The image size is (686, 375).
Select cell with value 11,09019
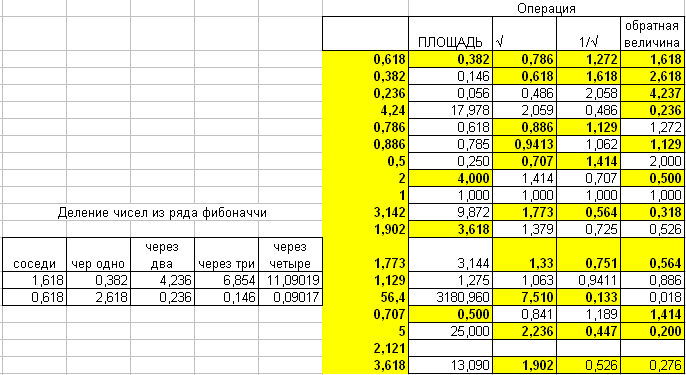click(290, 280)
